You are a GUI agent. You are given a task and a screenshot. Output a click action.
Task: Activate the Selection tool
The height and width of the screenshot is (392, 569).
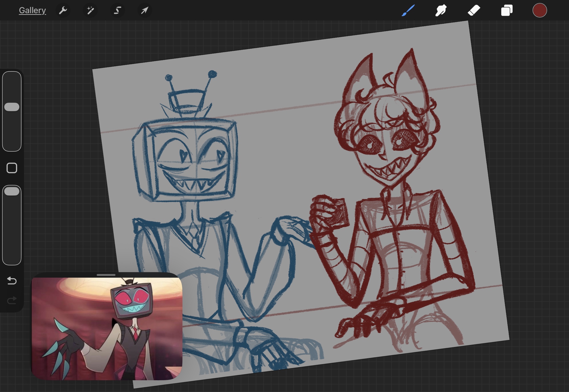[117, 11]
